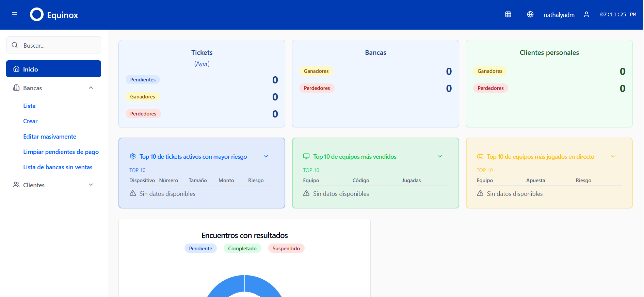Click the monitor icon of most sold teams
Screen dimensions: 644x297
pyautogui.click(x=306, y=156)
